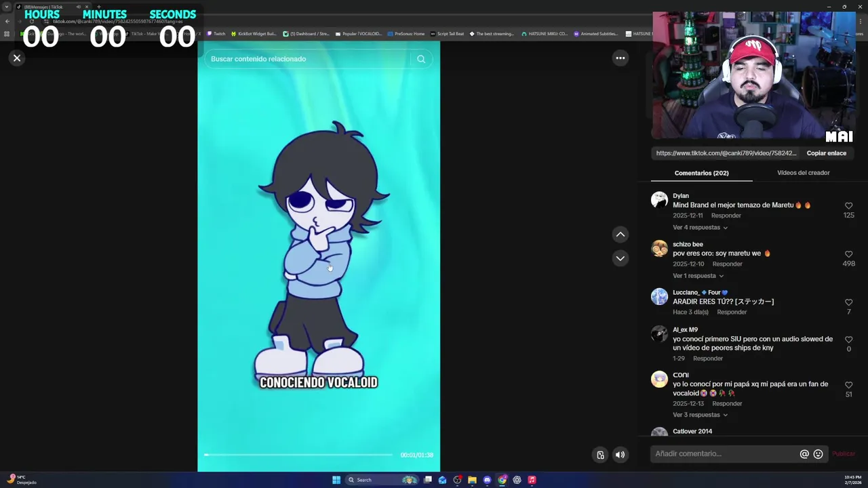Open the three-dots more options menu

click(x=620, y=58)
